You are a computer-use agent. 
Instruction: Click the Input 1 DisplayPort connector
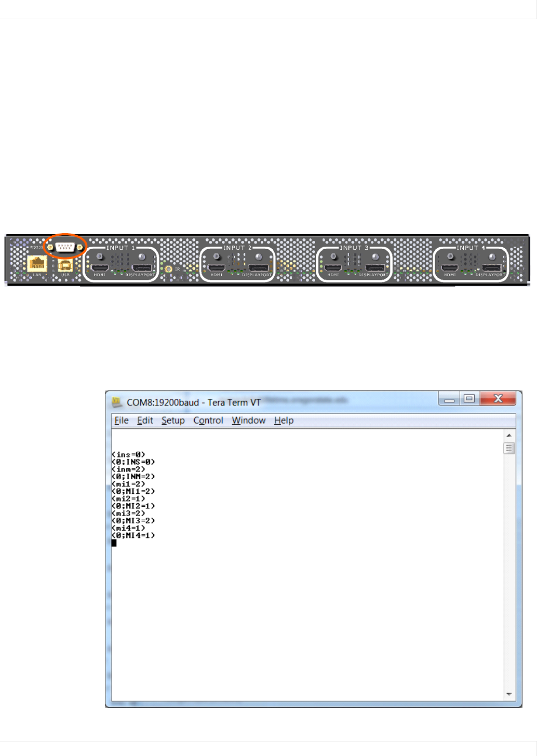pyautogui.click(x=141, y=268)
